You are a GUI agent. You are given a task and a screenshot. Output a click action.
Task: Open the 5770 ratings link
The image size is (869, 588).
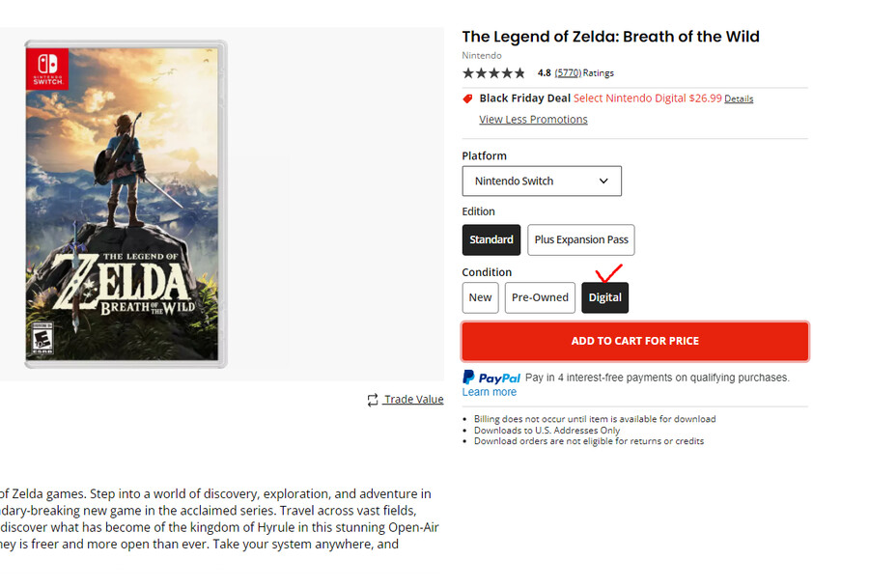(x=568, y=73)
